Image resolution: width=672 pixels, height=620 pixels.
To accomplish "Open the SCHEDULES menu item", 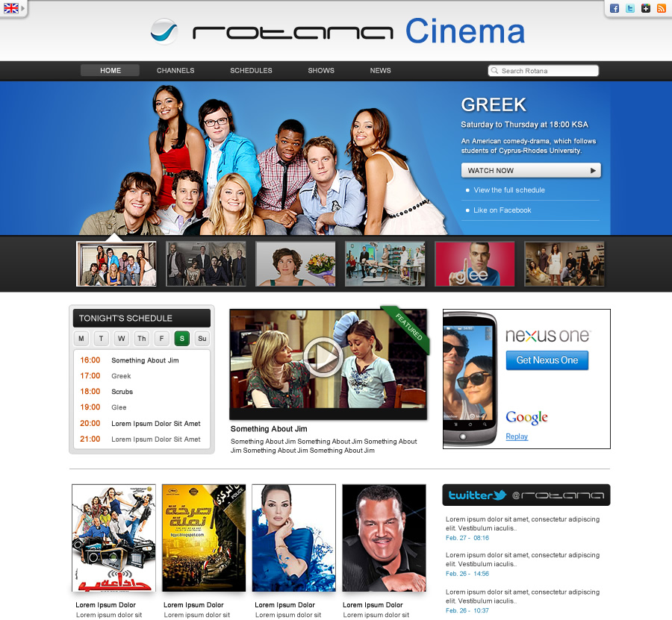I will click(251, 70).
